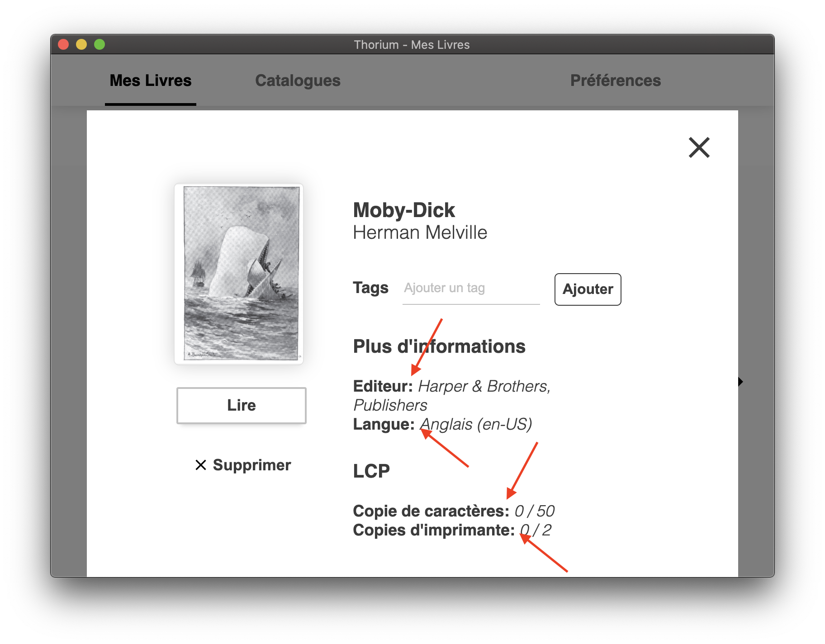Image resolution: width=825 pixels, height=644 pixels.
Task: Click the Moby-Dick cover thumbnail
Action: pos(239,274)
